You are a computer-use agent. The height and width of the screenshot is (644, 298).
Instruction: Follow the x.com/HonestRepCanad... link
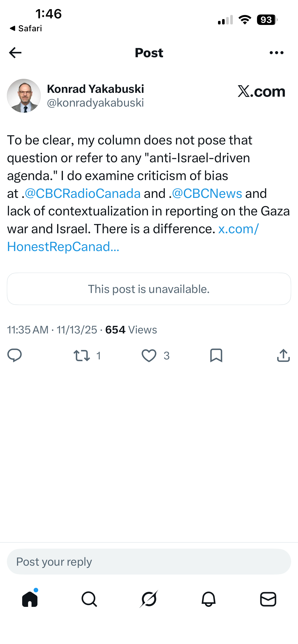133,238
